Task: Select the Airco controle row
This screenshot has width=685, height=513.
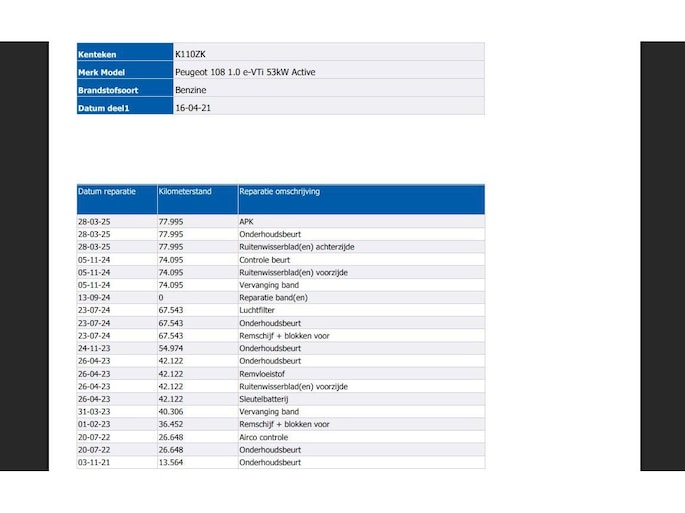Action: [280, 437]
